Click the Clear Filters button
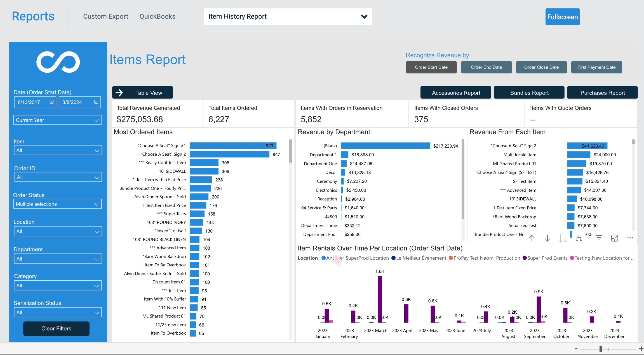Screen dimensions: 644x355 click(56, 328)
